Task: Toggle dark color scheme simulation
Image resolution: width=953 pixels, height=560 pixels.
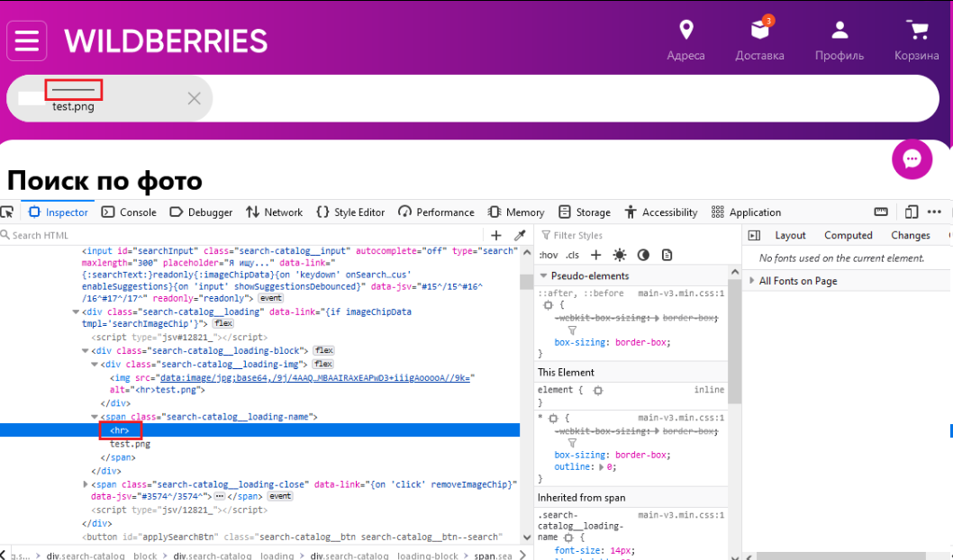Action: [x=643, y=255]
